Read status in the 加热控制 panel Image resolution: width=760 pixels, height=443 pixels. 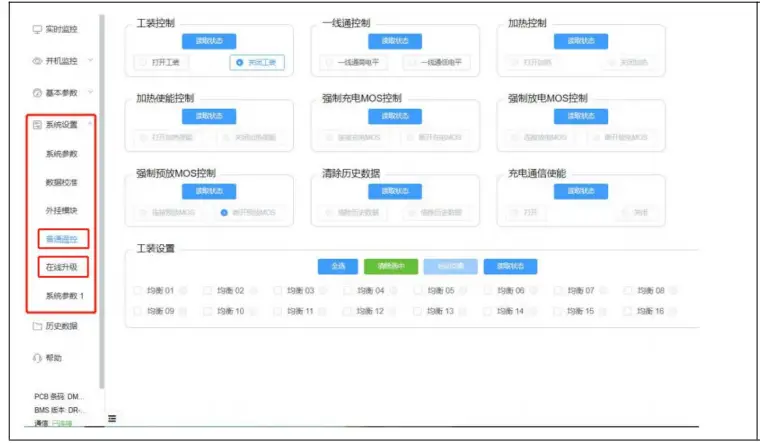(x=581, y=41)
